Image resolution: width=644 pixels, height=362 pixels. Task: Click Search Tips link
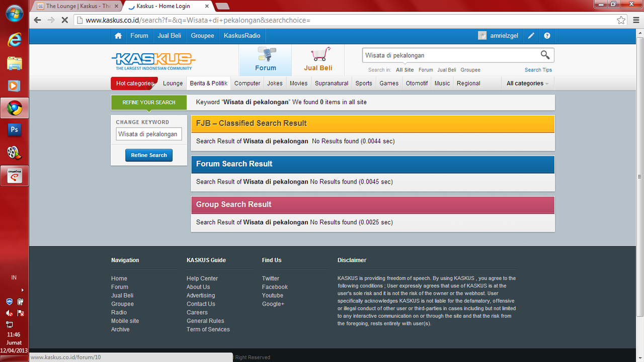(538, 70)
